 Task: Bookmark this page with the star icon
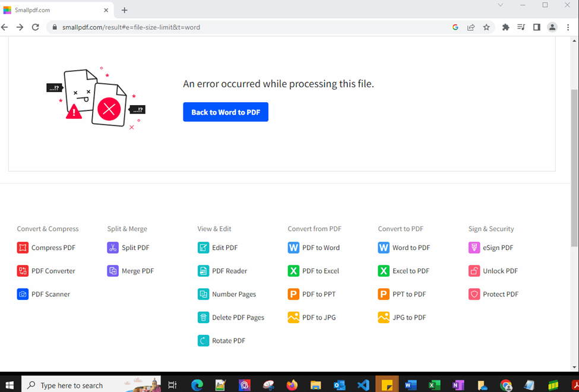(x=486, y=27)
